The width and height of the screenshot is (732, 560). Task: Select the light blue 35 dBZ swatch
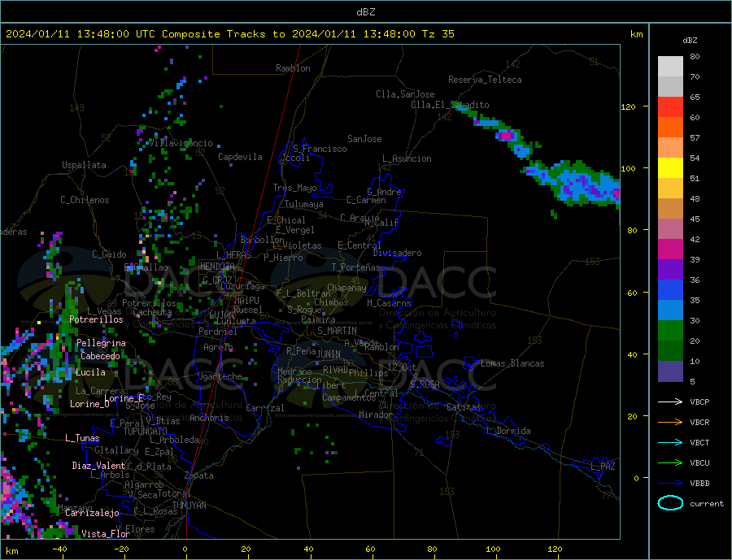tap(670, 310)
